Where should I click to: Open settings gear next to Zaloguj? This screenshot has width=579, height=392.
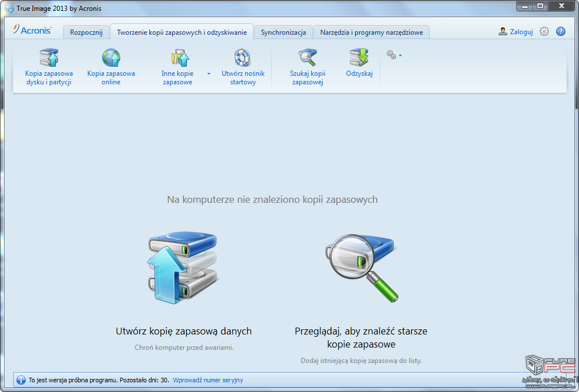point(544,31)
